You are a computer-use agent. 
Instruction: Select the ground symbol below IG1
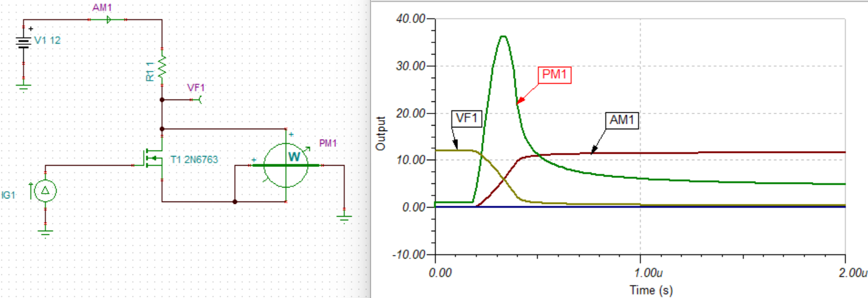(x=44, y=230)
